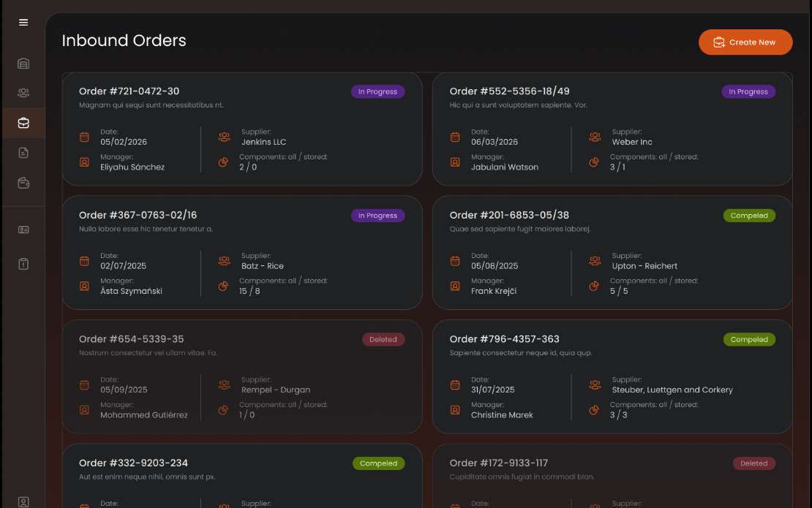Click In Progress badge on Order #721-0472-30
The width and height of the screenshot is (812, 508).
click(378, 91)
